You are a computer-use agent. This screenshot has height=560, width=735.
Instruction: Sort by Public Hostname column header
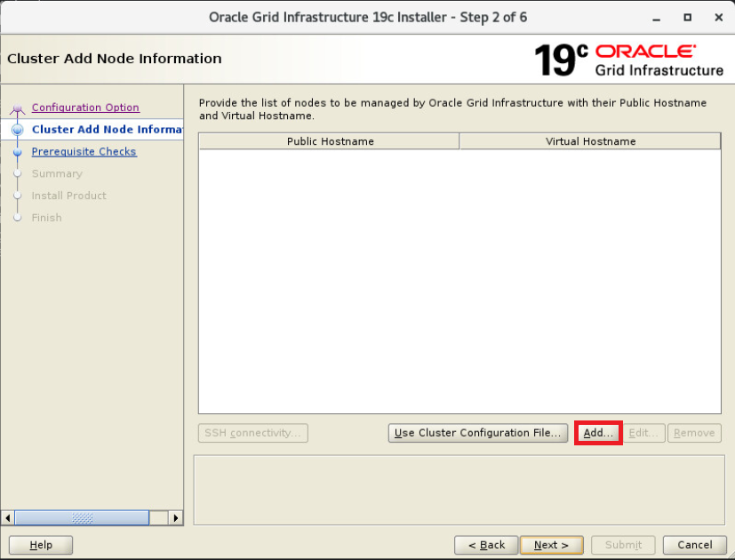click(330, 141)
